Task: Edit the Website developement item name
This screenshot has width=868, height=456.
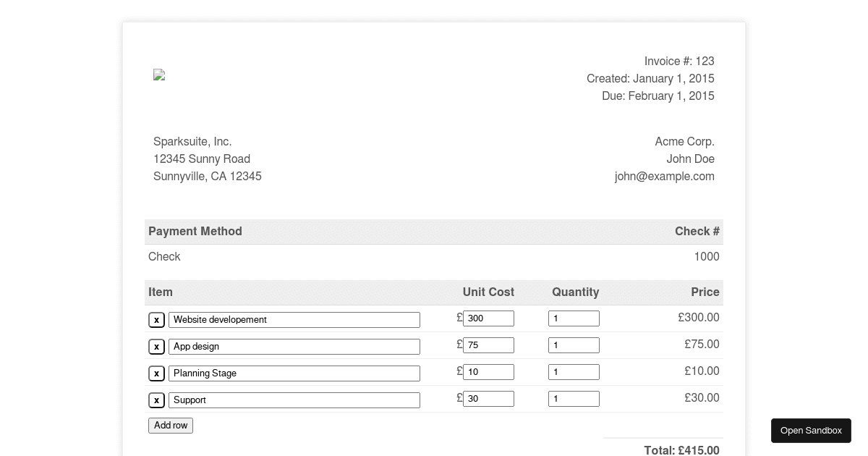Action: pos(294,319)
